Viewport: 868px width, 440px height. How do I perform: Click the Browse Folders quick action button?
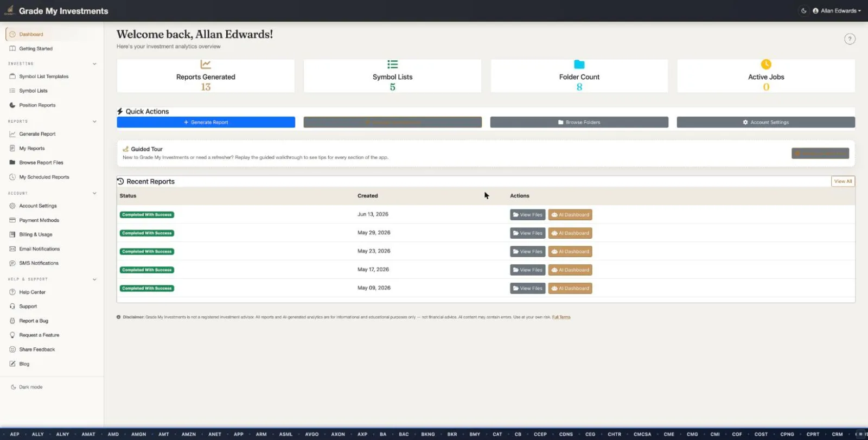[579, 122]
